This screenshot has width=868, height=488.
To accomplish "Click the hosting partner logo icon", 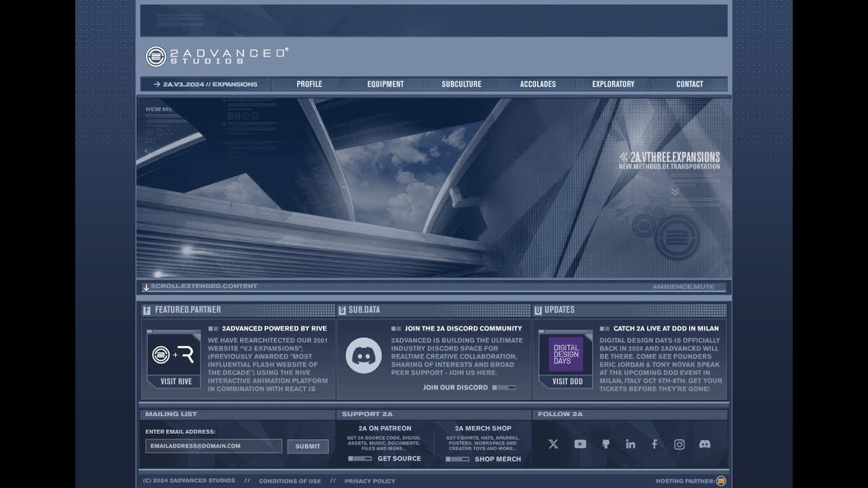I will tap(722, 481).
